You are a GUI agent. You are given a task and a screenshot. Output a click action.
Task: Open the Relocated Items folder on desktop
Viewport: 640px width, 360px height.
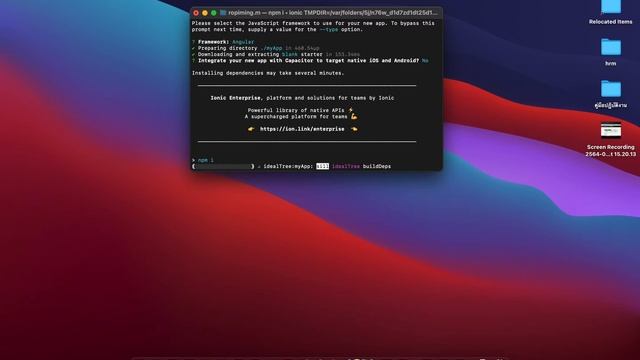pos(611,6)
